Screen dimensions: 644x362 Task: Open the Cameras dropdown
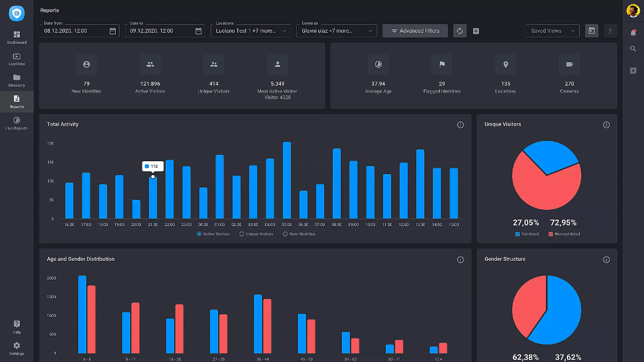click(336, 31)
